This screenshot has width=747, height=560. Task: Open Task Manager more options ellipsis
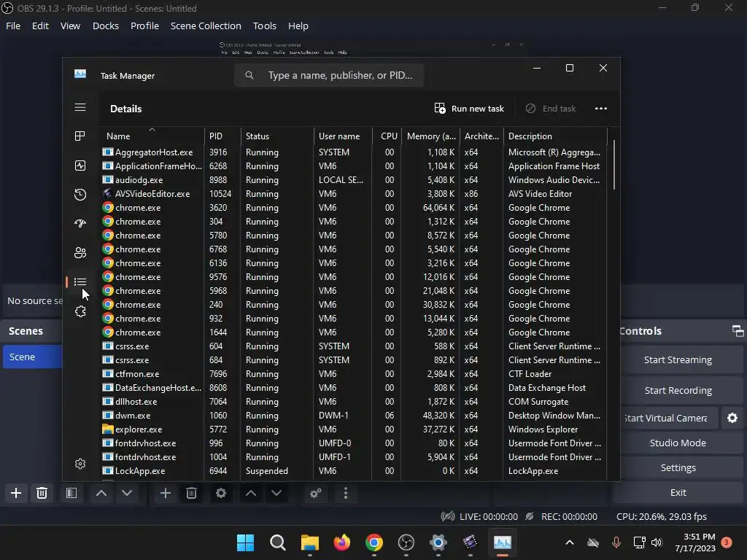click(x=601, y=109)
